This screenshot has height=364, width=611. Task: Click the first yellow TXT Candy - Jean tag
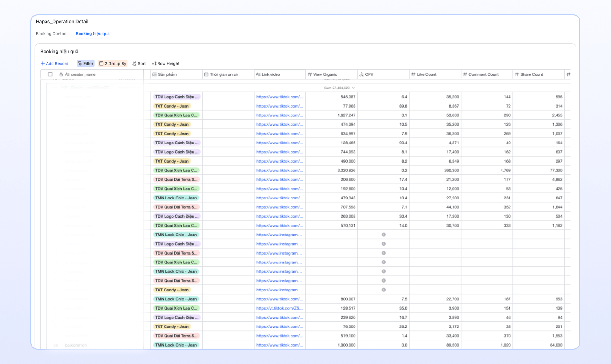172,106
